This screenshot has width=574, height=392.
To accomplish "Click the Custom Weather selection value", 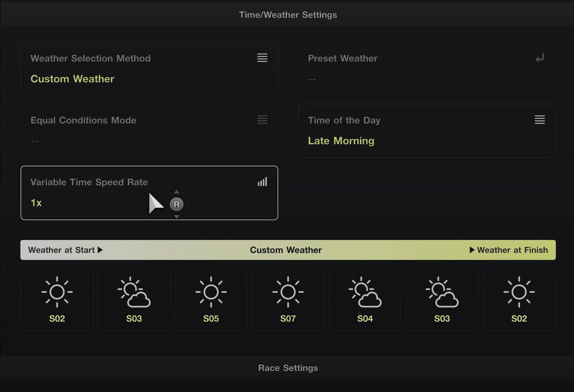I will pos(72,79).
